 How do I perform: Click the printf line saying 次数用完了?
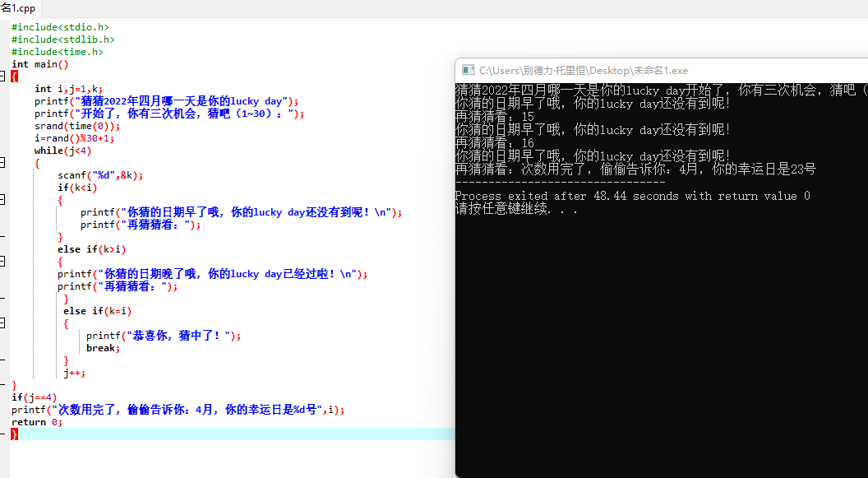[x=178, y=410]
